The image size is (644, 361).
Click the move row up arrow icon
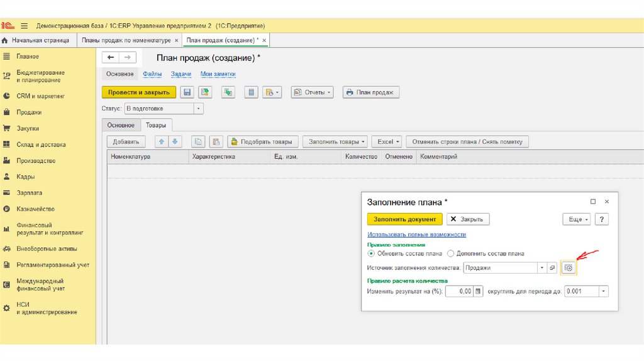[162, 142]
